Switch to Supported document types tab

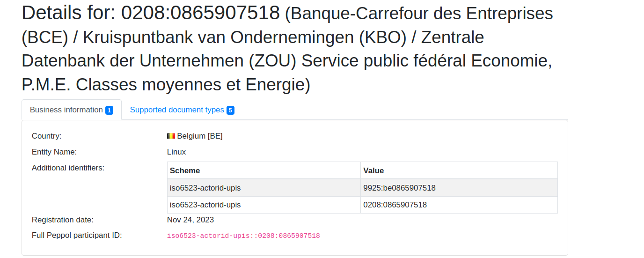[177, 110]
